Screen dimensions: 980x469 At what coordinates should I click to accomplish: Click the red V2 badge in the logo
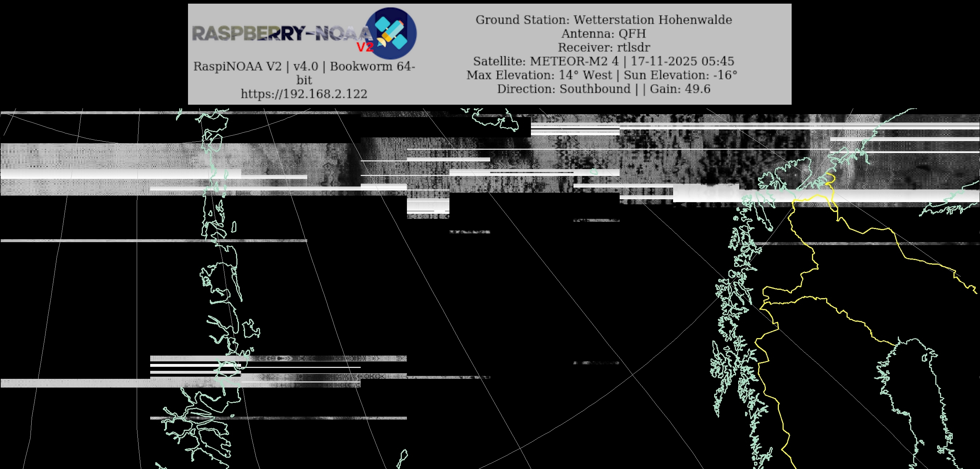pyautogui.click(x=365, y=47)
